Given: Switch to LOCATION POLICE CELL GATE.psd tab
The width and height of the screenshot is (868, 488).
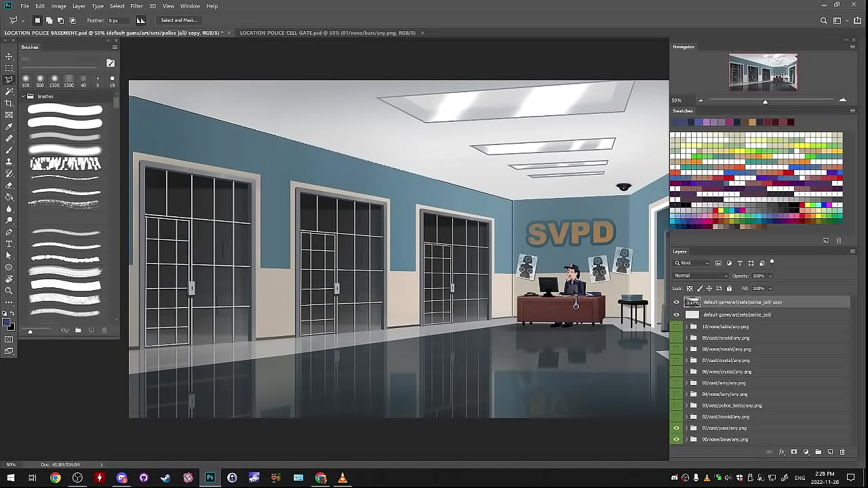Looking at the screenshot, I should (x=328, y=33).
